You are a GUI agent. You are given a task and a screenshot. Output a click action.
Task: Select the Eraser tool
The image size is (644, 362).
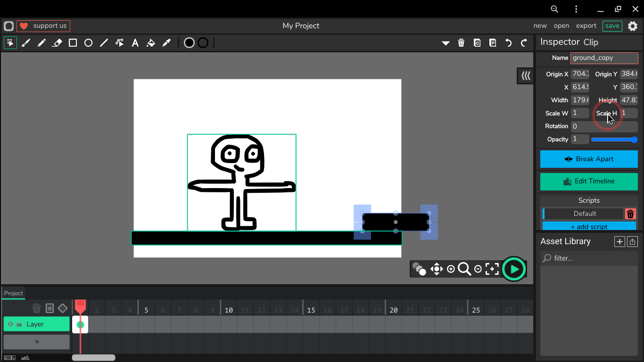57,43
